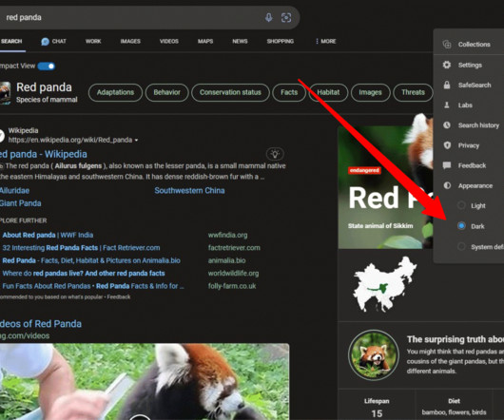The width and height of the screenshot is (504, 420).
Task: Open the Shopping tab
Action: tap(280, 42)
